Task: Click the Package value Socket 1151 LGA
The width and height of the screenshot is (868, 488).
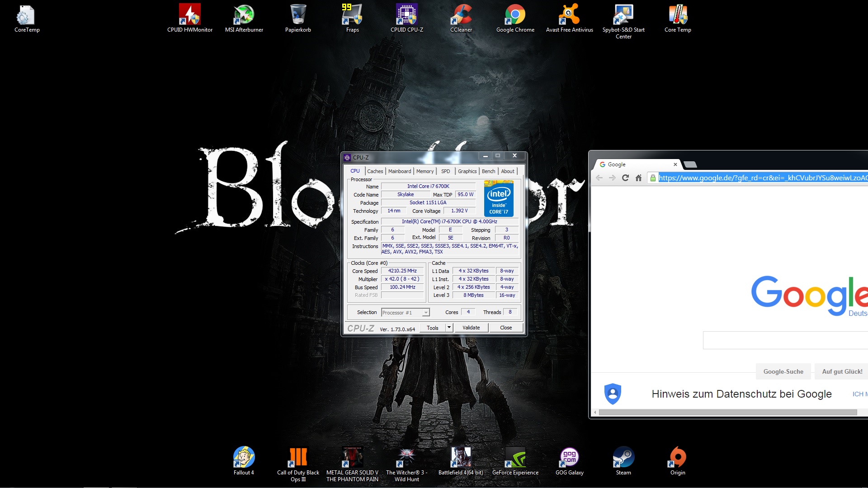Action: (428, 203)
